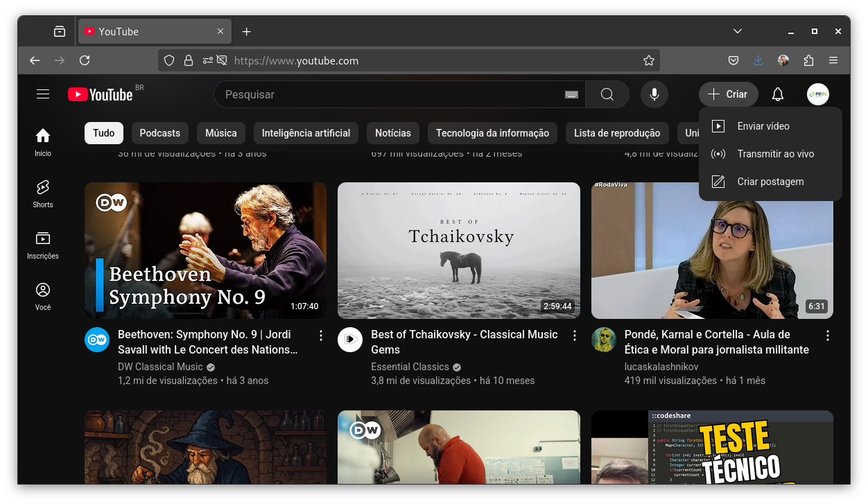Filter feed by Música chip
The width and height of the screenshot is (868, 504).
[x=221, y=133]
